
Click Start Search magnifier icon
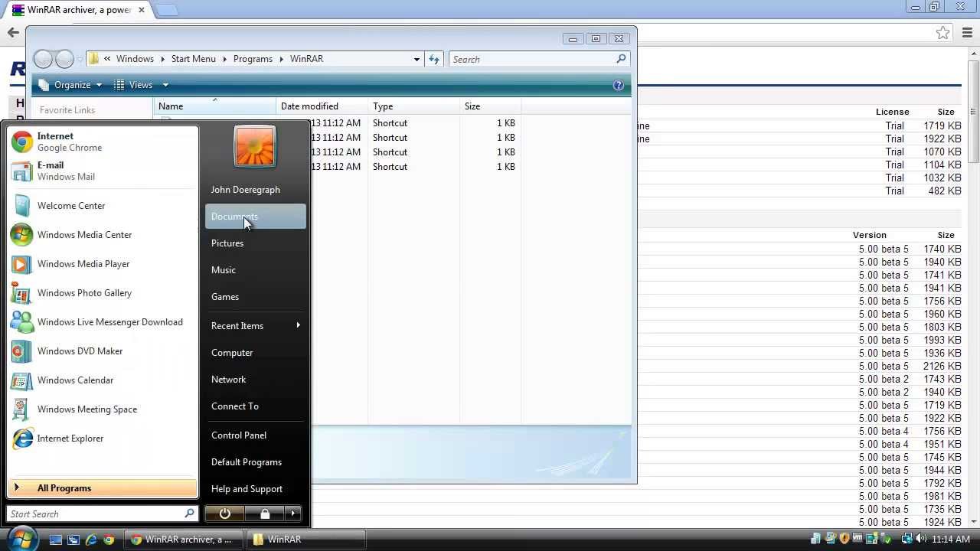pos(189,514)
